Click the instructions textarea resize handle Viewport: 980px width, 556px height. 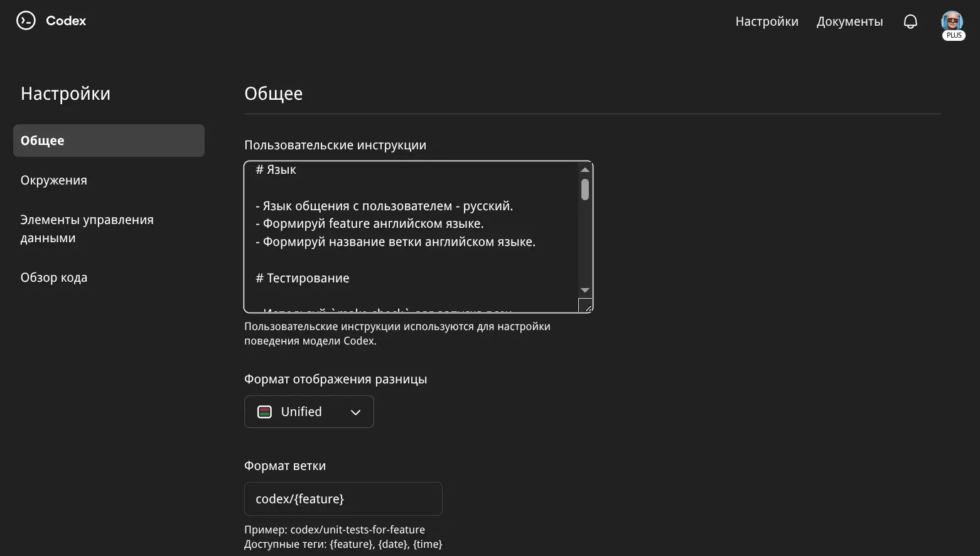[x=586, y=306]
